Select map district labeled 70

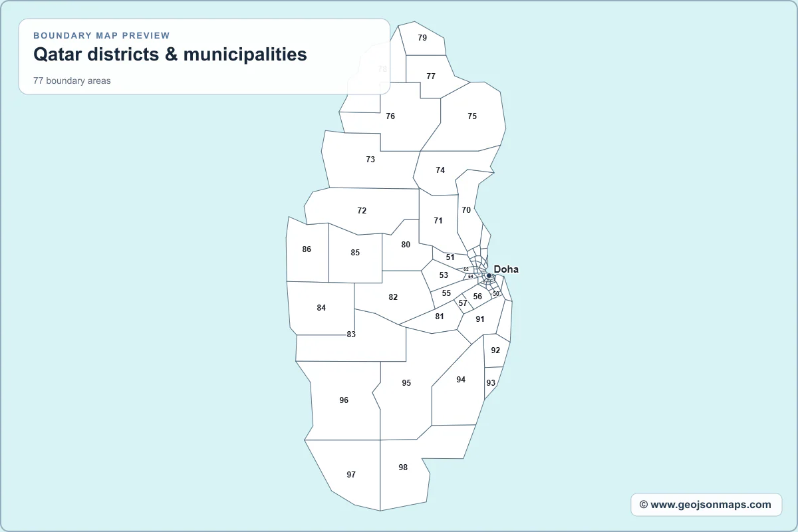tap(466, 210)
